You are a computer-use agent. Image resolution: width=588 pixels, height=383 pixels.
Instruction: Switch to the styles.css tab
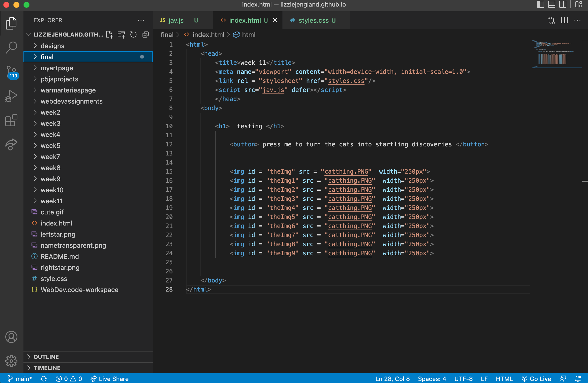(313, 20)
